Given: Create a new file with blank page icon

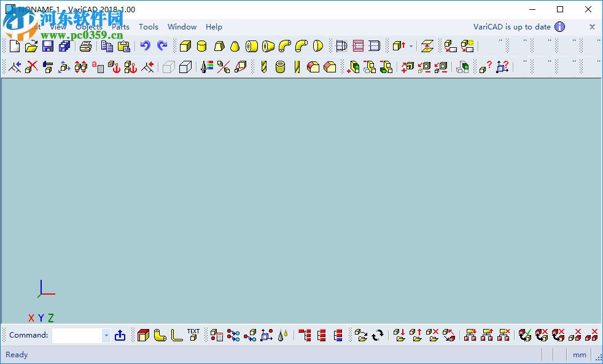Looking at the screenshot, I should [x=15, y=46].
